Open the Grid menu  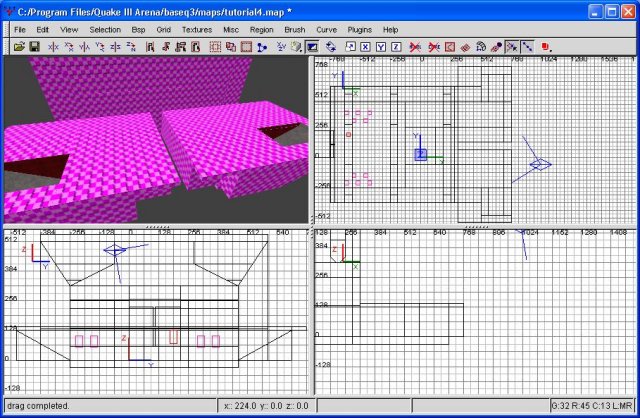[x=163, y=30]
